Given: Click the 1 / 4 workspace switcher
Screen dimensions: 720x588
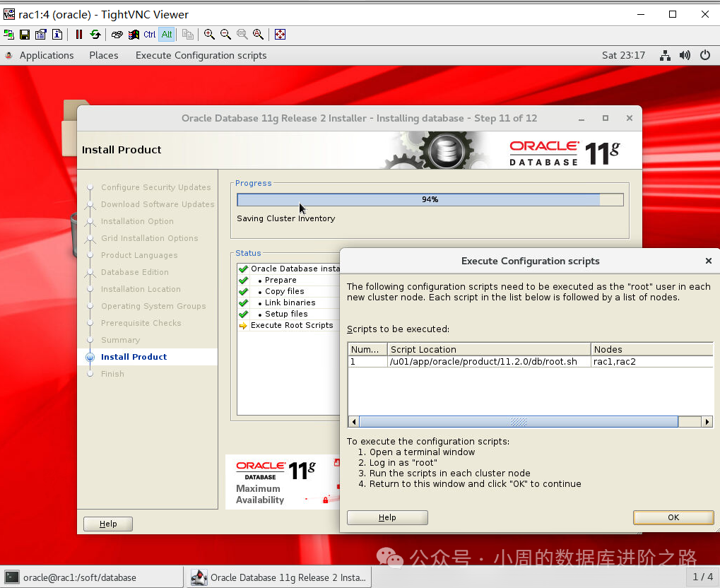Looking at the screenshot, I should coord(702,577).
